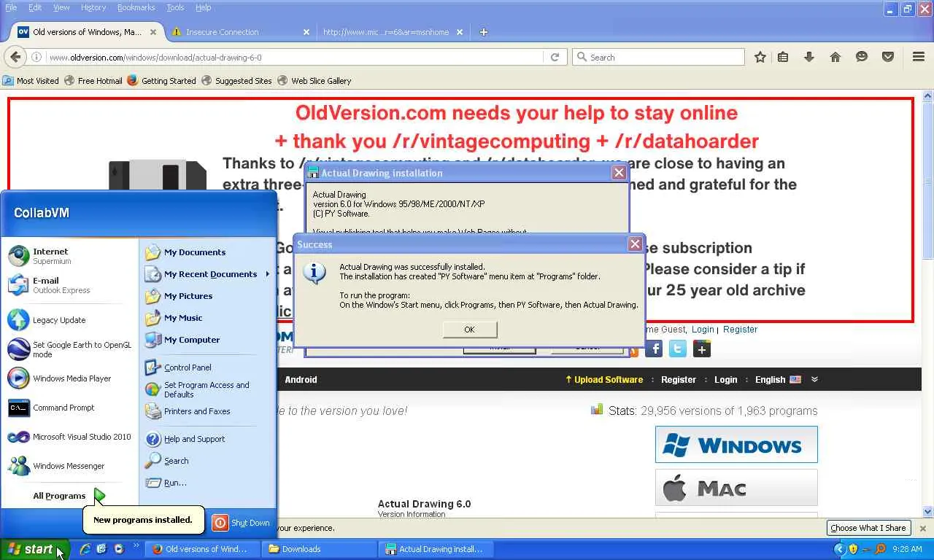This screenshot has height=560, width=934.
Task: Dismiss the notification bar with X
Action: click(x=922, y=528)
